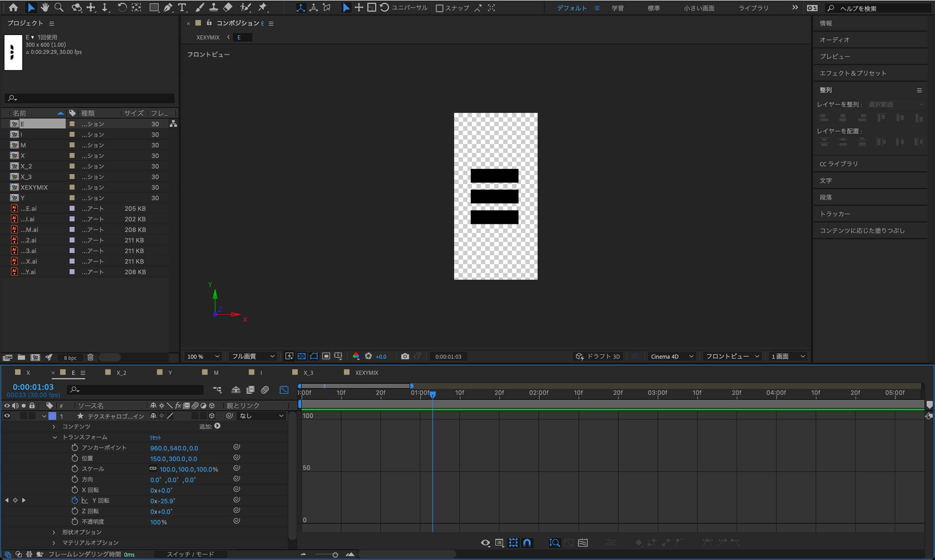Click the Rotation tool icon

coord(122,8)
